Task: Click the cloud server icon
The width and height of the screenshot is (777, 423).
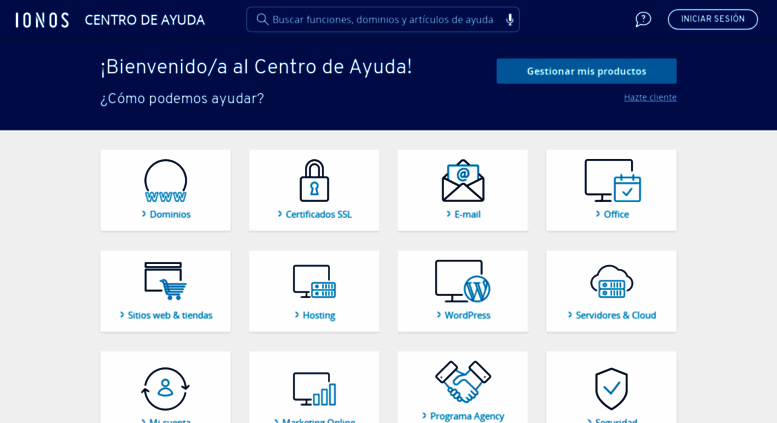Action: tap(611, 281)
